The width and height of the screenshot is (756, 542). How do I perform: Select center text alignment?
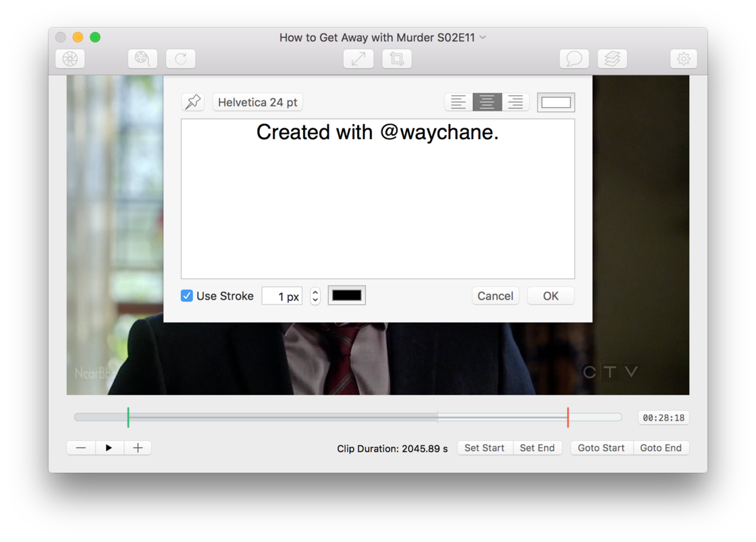[x=487, y=102]
